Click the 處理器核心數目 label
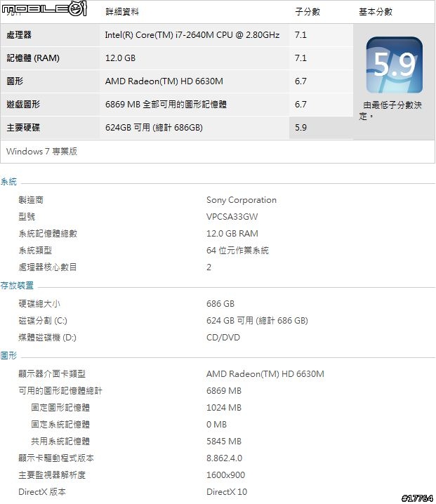Screen dimensions: 436x504 click(x=48, y=267)
